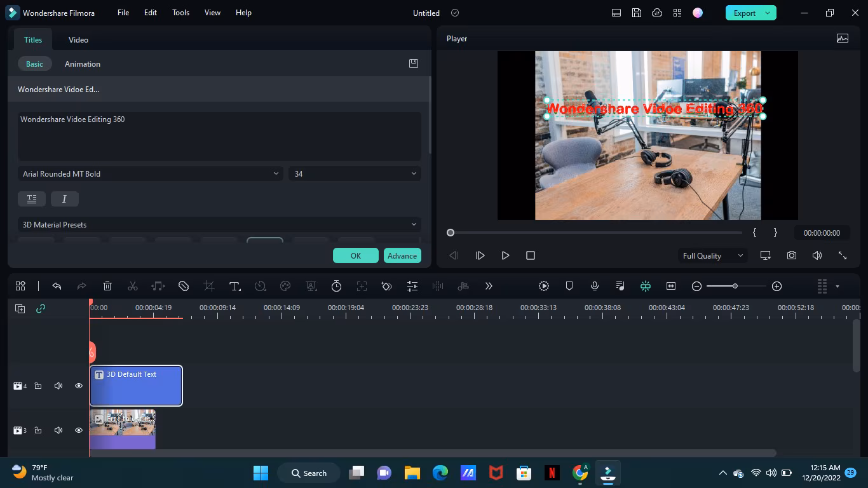868x488 pixels.
Task: Open the apps grid icon in title bar
Action: [677, 13]
